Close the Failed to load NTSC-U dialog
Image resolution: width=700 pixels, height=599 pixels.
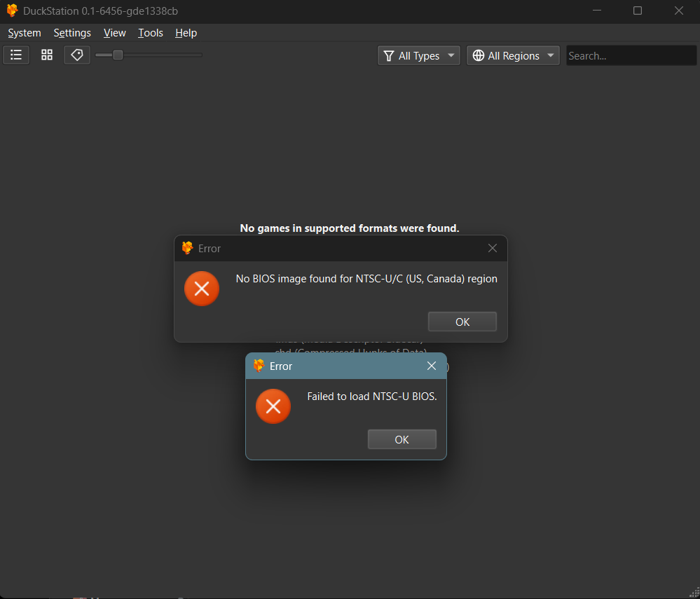pyautogui.click(x=431, y=366)
